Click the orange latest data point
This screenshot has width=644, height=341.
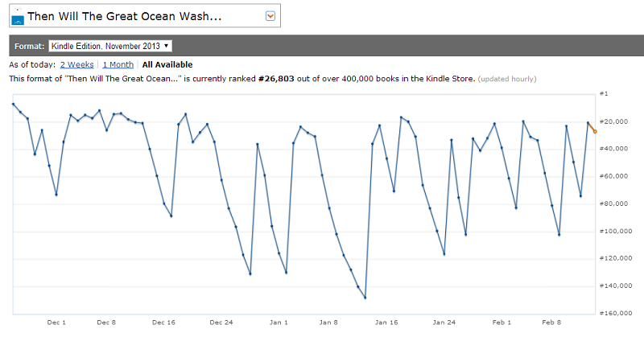point(595,131)
